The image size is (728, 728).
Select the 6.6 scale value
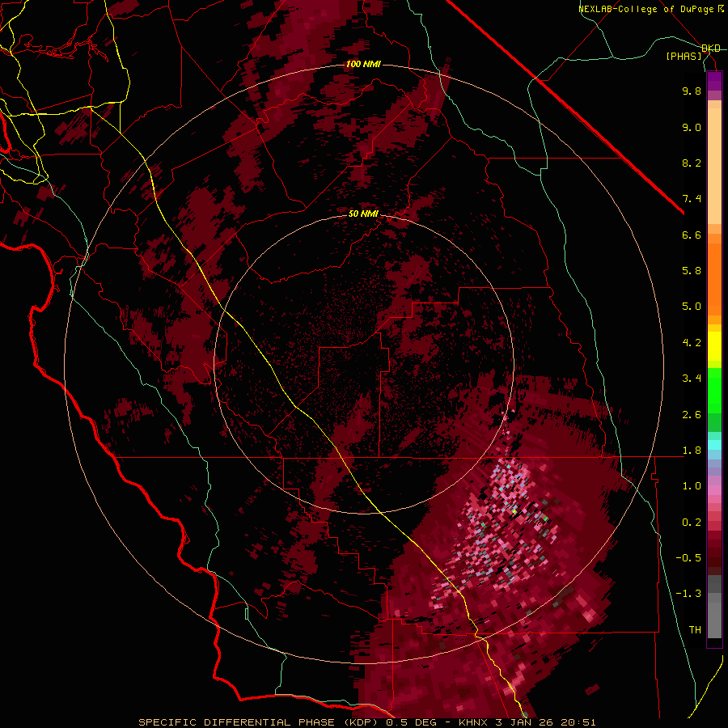tap(692, 235)
